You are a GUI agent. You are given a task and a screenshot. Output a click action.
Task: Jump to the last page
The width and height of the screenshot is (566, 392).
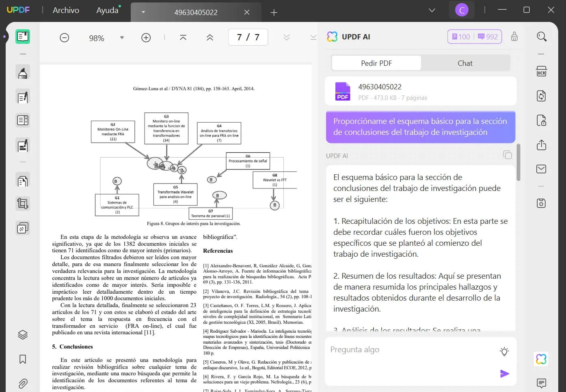pyautogui.click(x=313, y=37)
